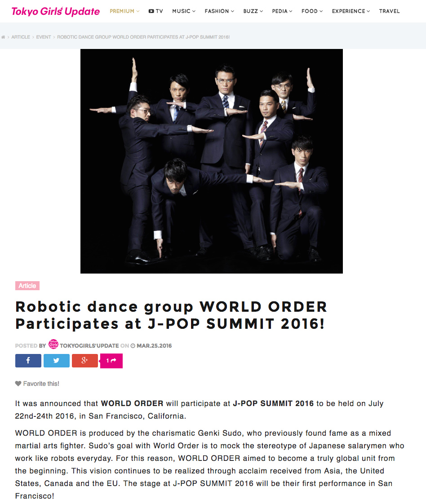Open the TOKYOGIRLS'UPDATE author link
The height and width of the screenshot is (504, 426).
89,346
